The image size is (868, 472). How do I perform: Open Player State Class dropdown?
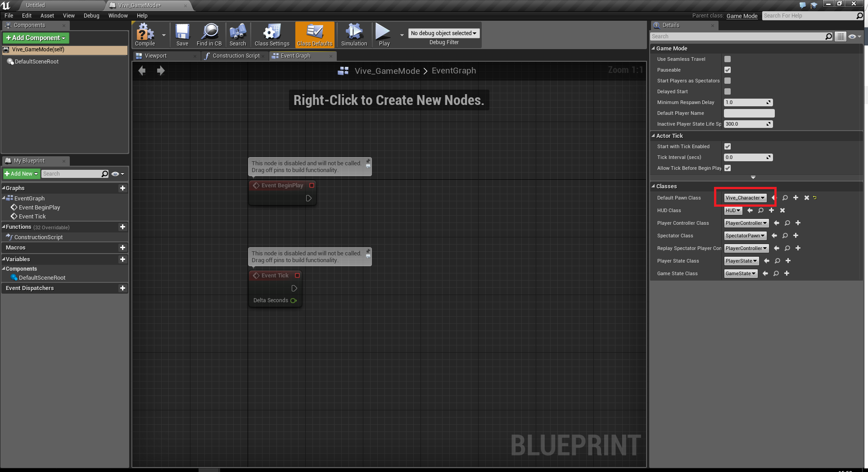coord(741,261)
